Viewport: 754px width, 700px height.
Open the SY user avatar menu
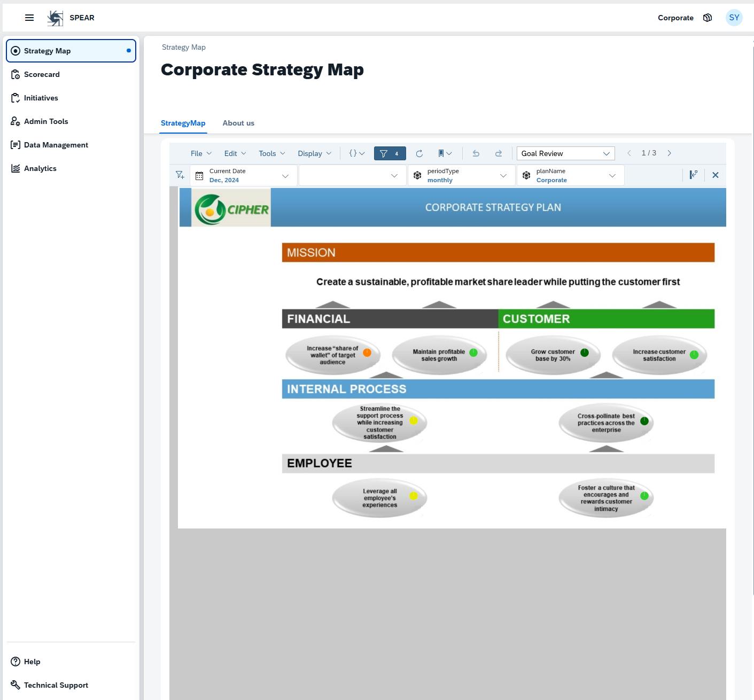[x=734, y=18]
